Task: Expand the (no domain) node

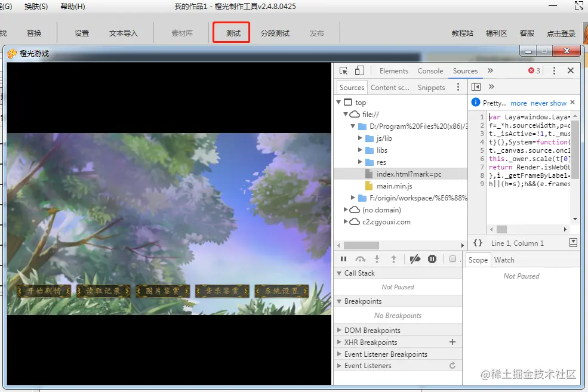Action: 346,209
